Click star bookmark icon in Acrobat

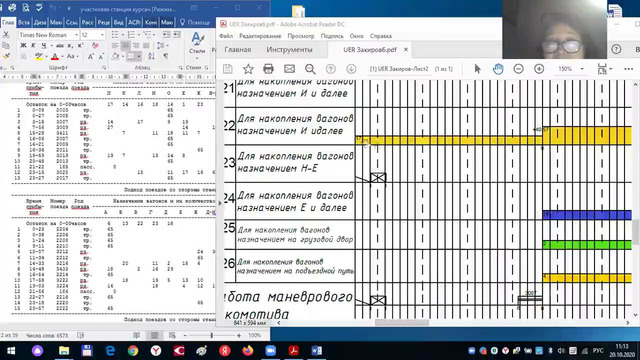click(248, 69)
